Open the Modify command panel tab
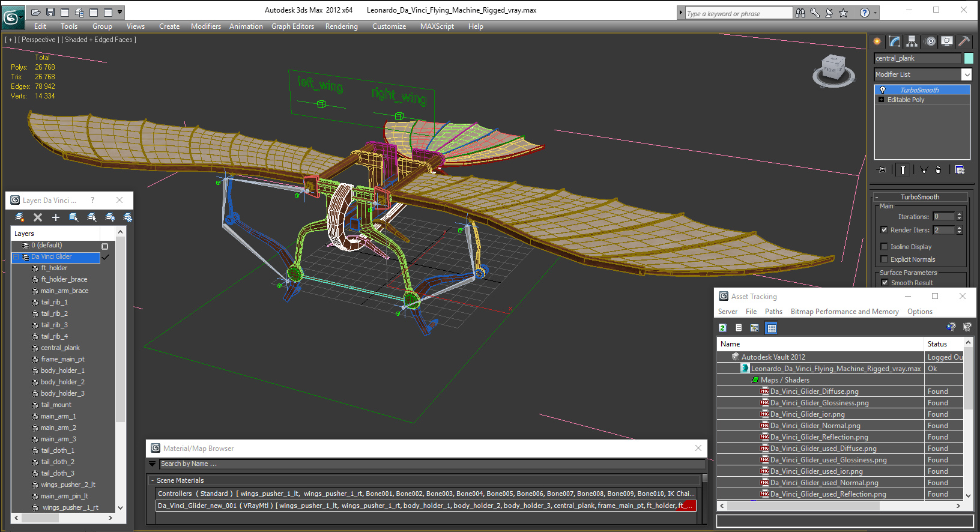The width and height of the screenshot is (980, 532). 895,41
